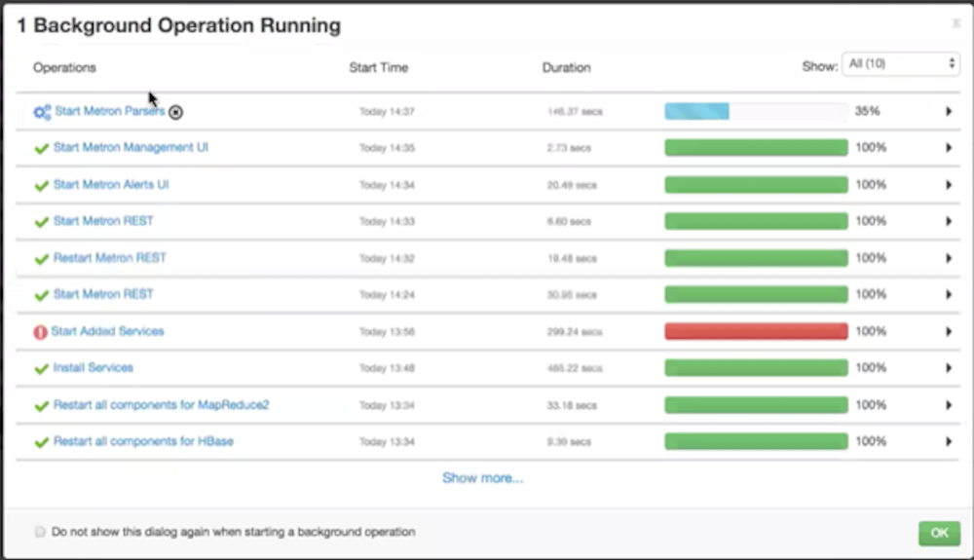The image size is (974, 560).
Task: Click the red progress bar for Start Added Services
Action: [x=756, y=331]
